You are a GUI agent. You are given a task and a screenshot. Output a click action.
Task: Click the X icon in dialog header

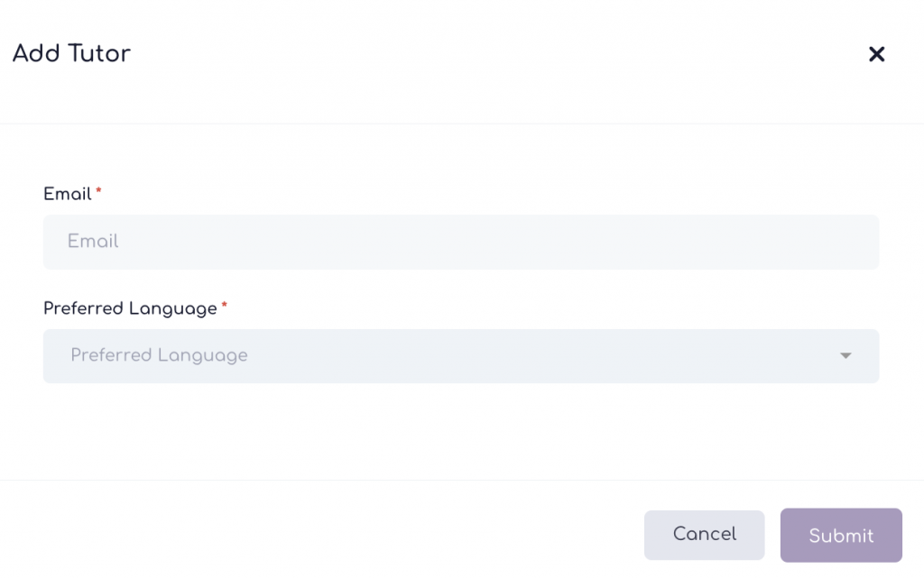(876, 54)
